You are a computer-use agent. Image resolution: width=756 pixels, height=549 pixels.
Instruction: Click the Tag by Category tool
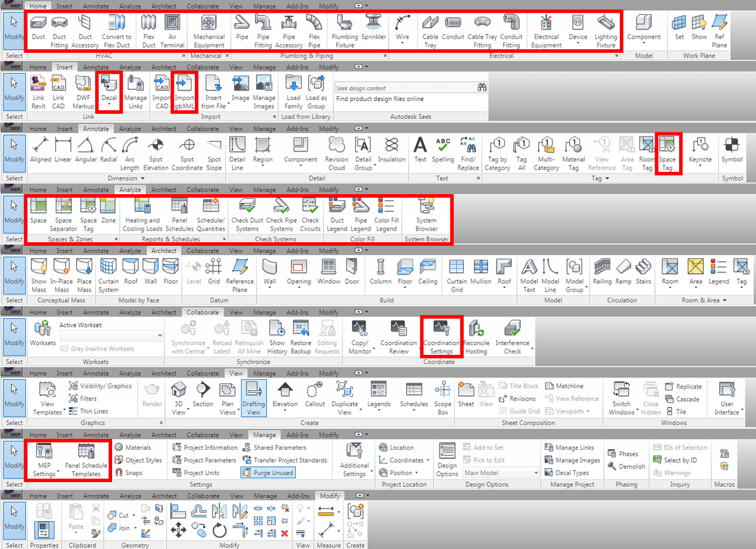[497, 154]
